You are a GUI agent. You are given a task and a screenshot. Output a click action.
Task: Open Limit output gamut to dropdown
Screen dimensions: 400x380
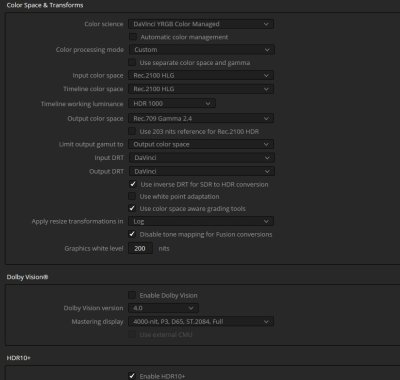pos(201,144)
